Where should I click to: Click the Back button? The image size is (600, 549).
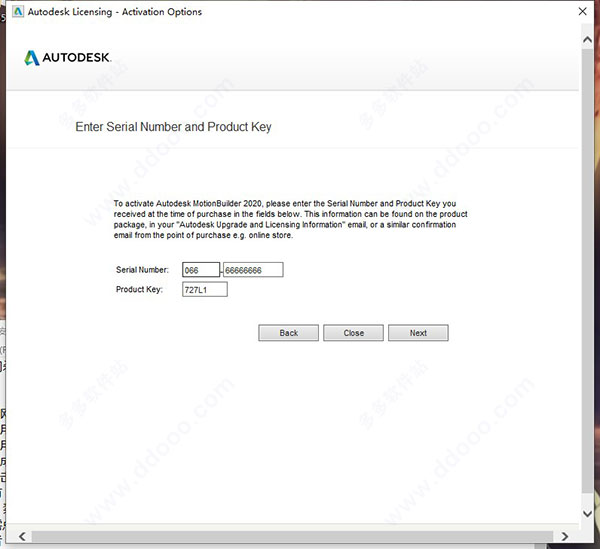click(289, 333)
